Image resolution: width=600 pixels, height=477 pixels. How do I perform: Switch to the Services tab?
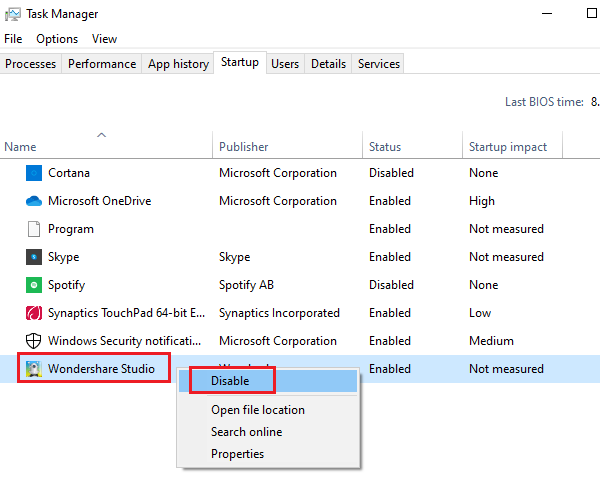point(379,64)
